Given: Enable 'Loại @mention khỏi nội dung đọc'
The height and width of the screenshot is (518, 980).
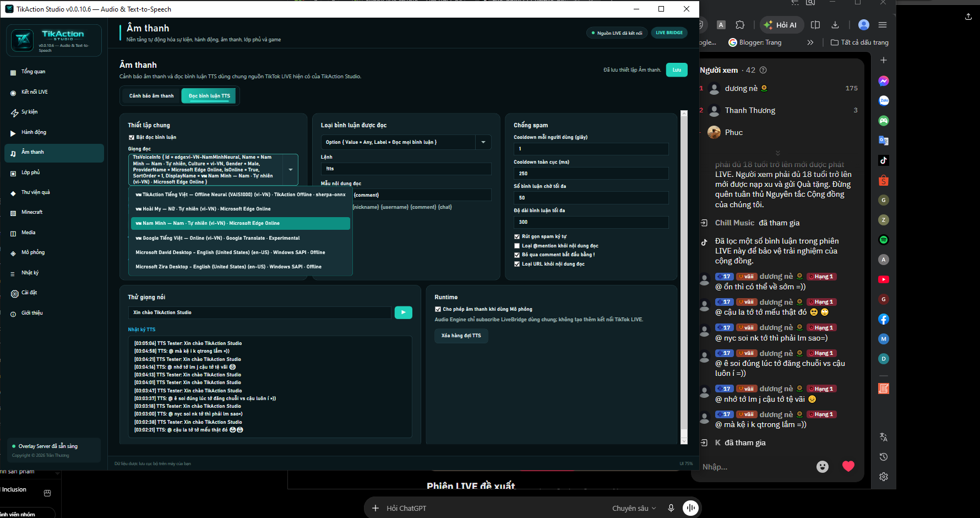Looking at the screenshot, I should 517,246.
